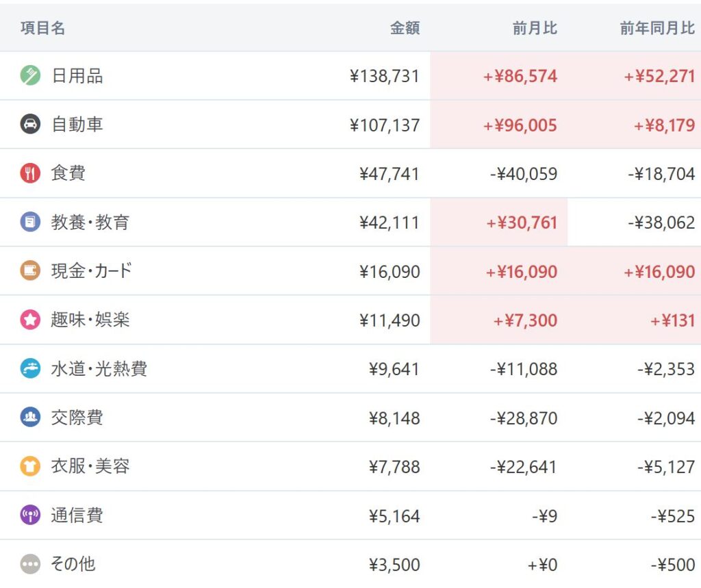Click the brown wallet 現金・カード icon
The height and width of the screenshot is (588, 701).
point(30,271)
